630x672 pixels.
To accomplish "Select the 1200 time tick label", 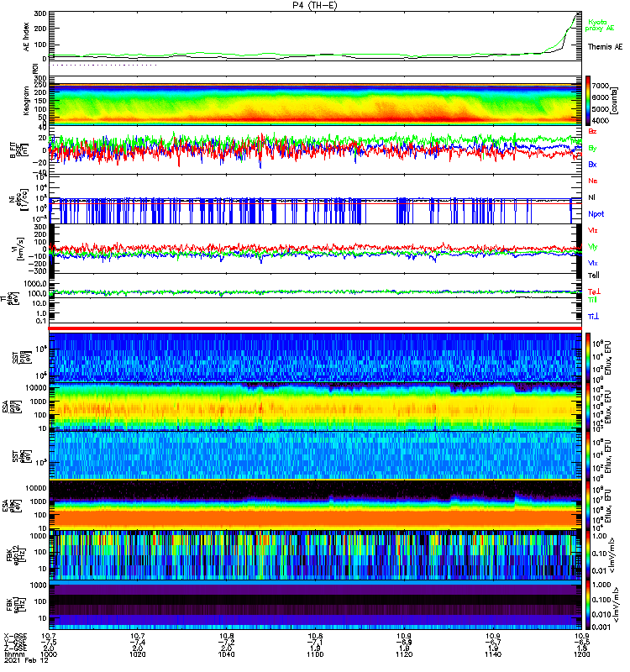I will coord(581,655).
